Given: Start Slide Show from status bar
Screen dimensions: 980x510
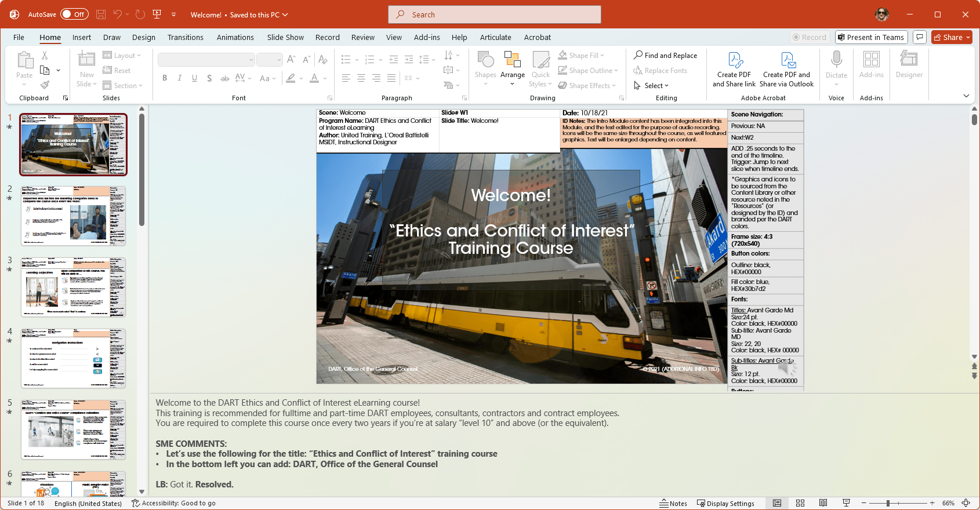Looking at the screenshot, I should click(846, 503).
